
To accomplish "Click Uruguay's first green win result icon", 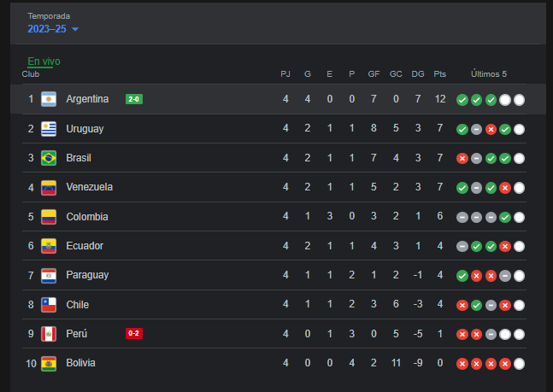I will pos(462,129).
